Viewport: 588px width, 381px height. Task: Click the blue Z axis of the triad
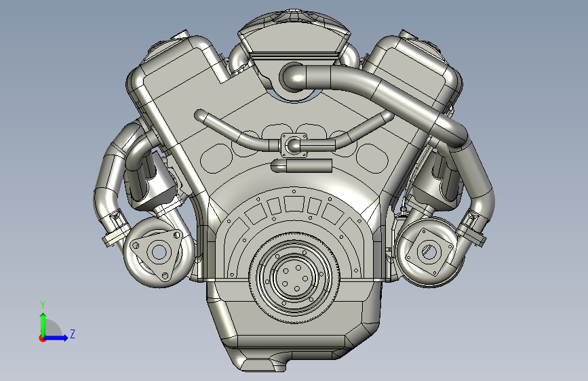point(56,338)
